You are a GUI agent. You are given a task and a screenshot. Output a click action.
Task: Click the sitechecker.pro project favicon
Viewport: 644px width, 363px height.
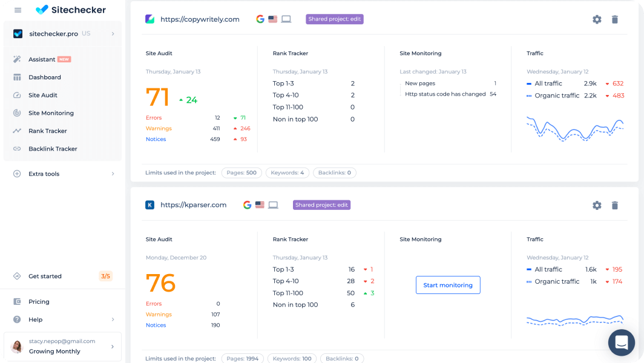click(18, 34)
